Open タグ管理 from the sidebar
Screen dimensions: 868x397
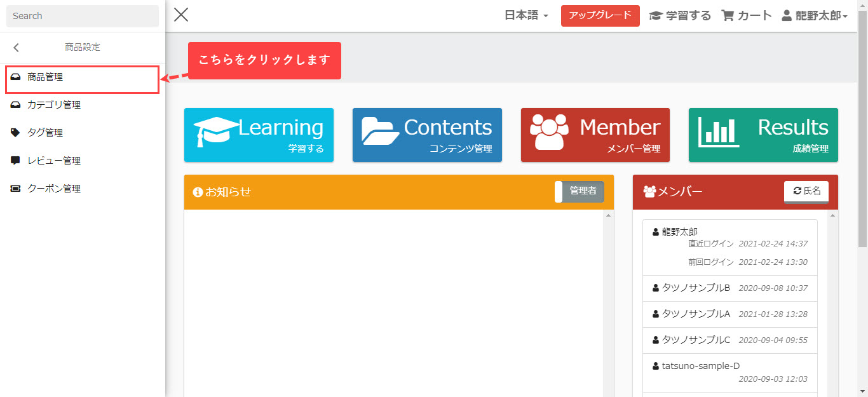pos(44,133)
